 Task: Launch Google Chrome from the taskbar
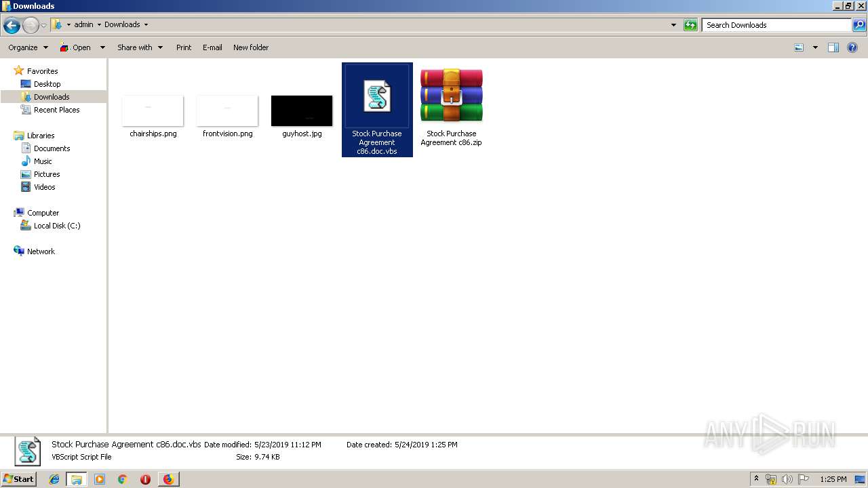tap(122, 479)
